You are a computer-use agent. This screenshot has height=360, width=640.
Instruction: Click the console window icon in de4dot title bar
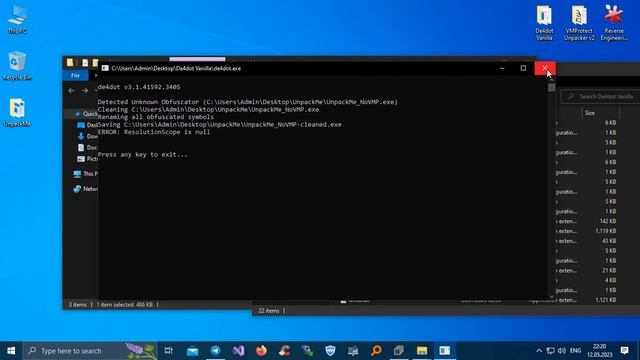point(105,68)
